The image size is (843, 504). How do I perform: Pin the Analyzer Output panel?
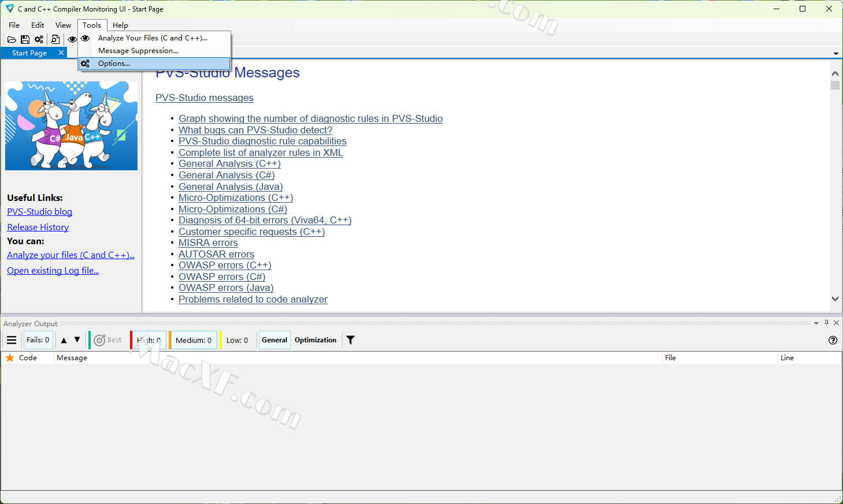(x=826, y=323)
